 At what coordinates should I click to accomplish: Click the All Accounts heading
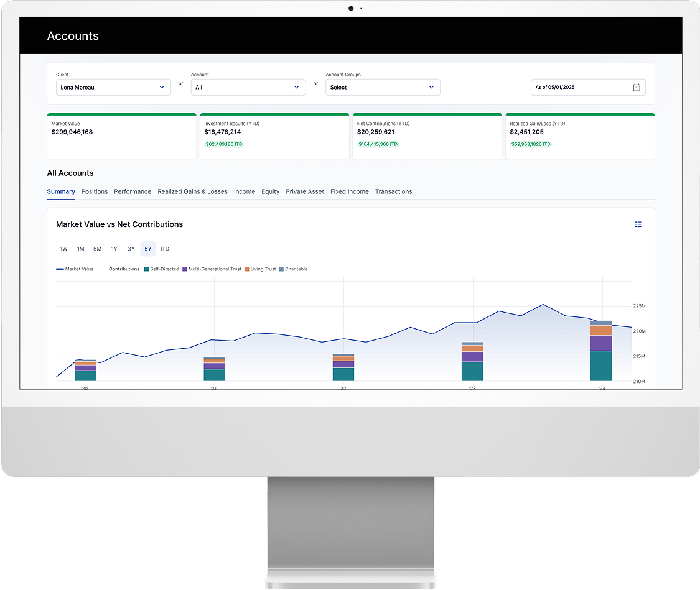point(70,173)
